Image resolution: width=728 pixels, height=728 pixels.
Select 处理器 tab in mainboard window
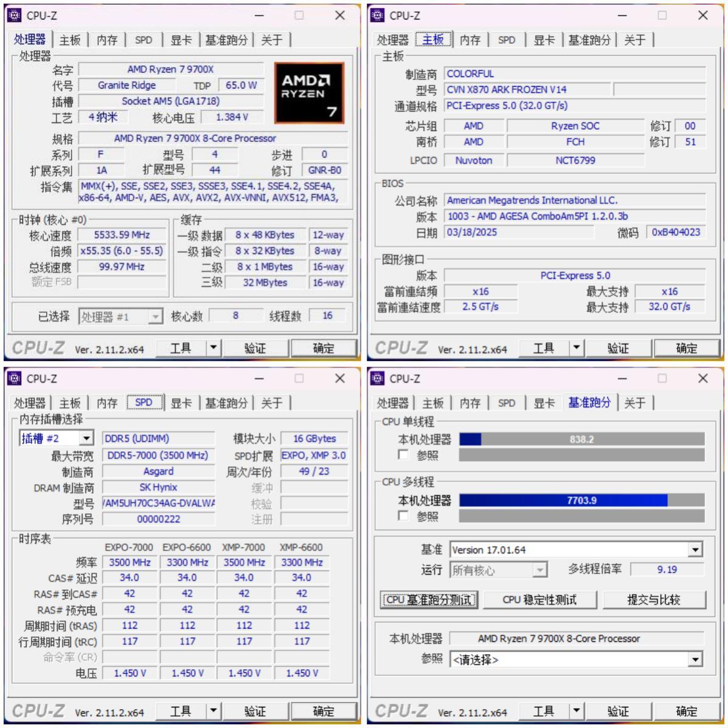click(x=393, y=40)
